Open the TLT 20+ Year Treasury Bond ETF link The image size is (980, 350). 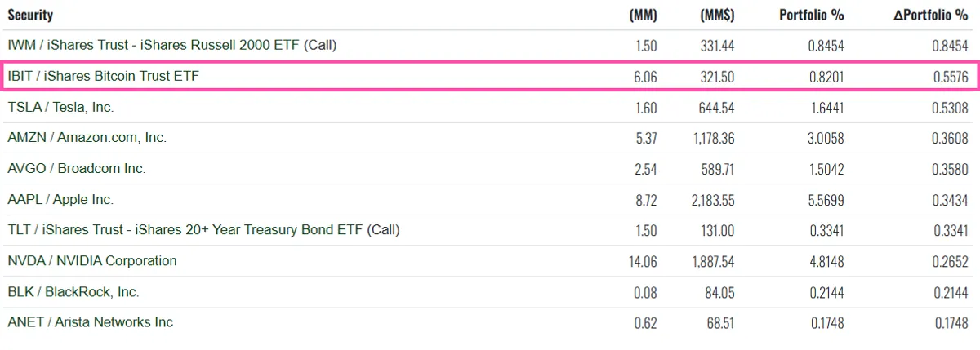pyautogui.click(x=203, y=230)
